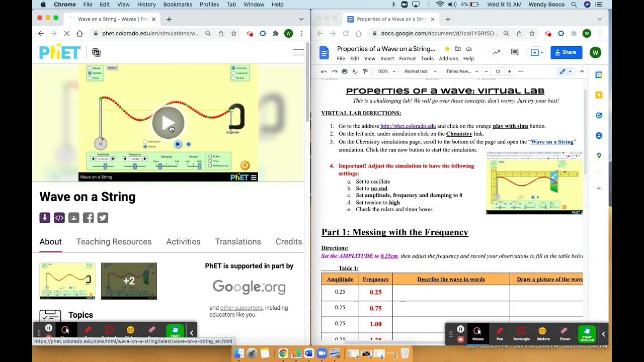Start webcam from recorder toolbar over Docs
Screen dimensions: 644x362
pos(587,334)
